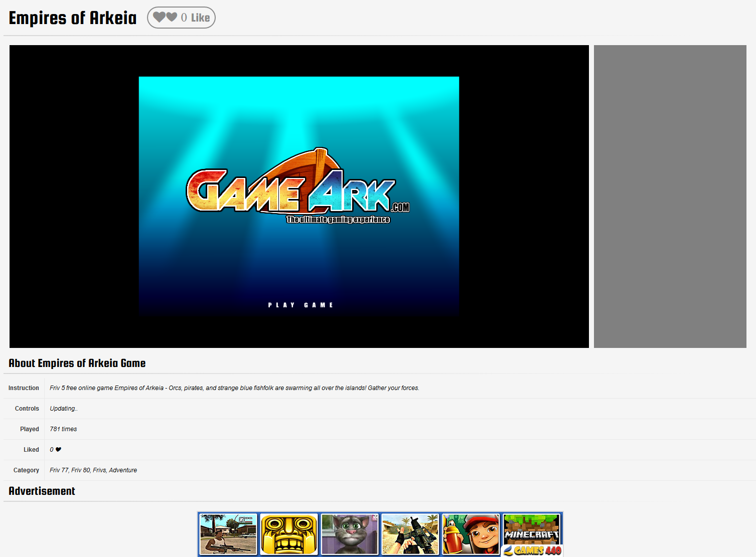Screen dimensions: 756x557
Task: Click PLAY GAME to start the game
Action: click(x=299, y=304)
